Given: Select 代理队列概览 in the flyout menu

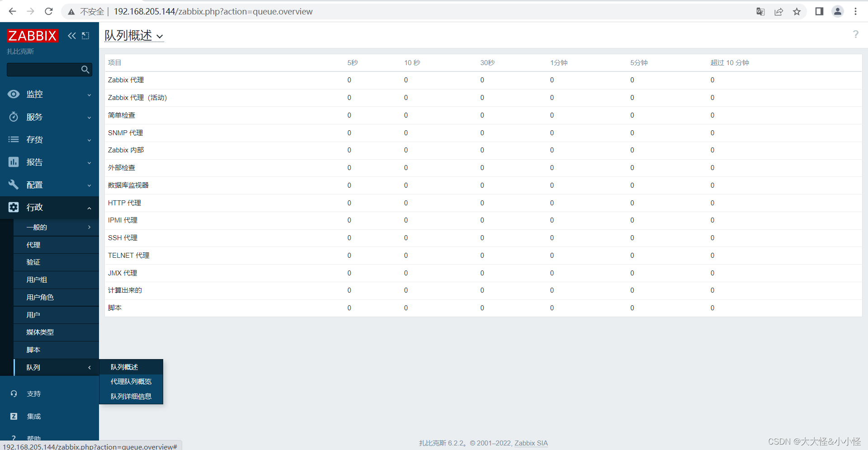Looking at the screenshot, I should click(131, 382).
